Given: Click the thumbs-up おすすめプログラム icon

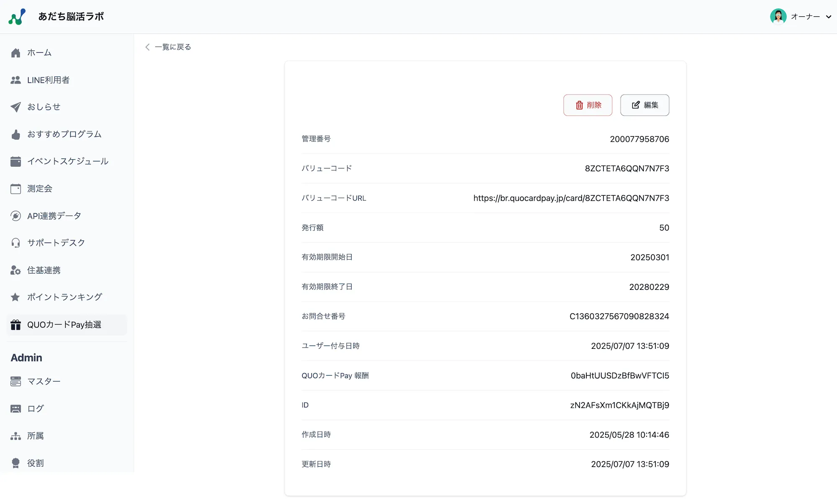Looking at the screenshot, I should pos(15,134).
